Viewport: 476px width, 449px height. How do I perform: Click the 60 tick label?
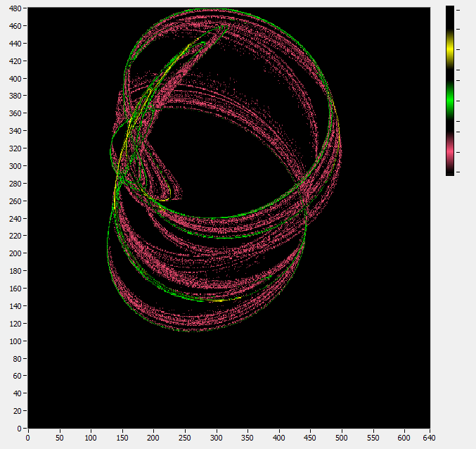pyautogui.click(x=18, y=376)
